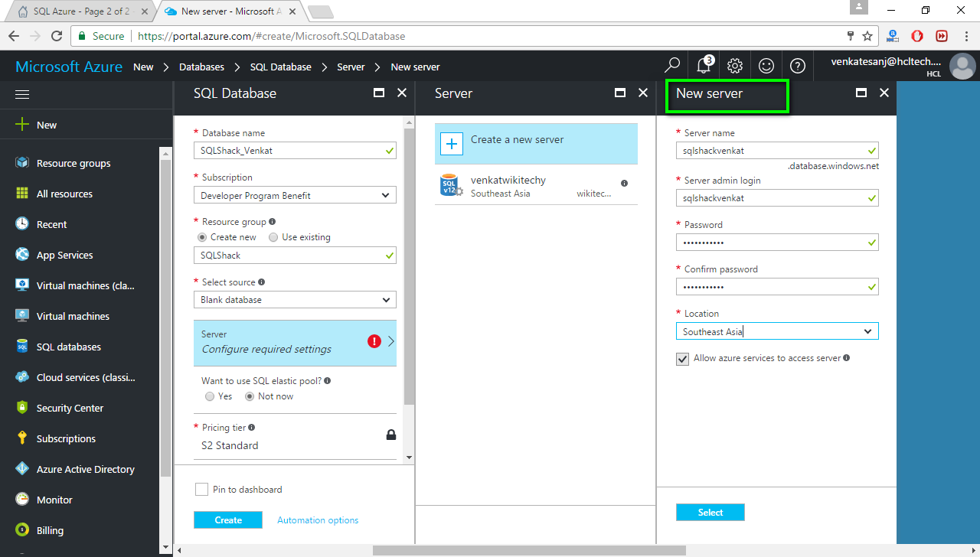Viewport: 980px width, 557px height.
Task: Open the help question mark icon
Action: coord(798,66)
